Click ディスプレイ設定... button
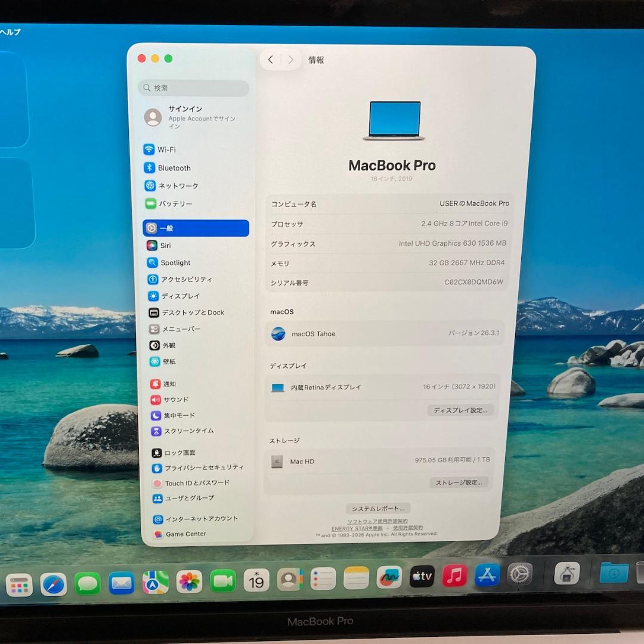This screenshot has height=644, width=644. 460,410
